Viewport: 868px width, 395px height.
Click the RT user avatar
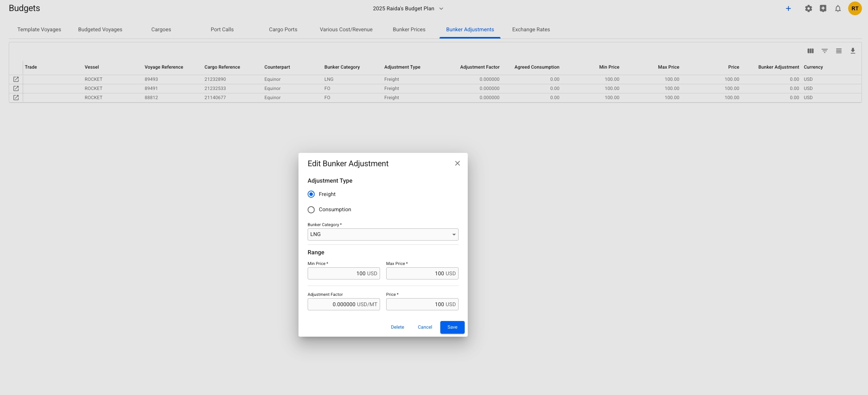[x=855, y=8]
